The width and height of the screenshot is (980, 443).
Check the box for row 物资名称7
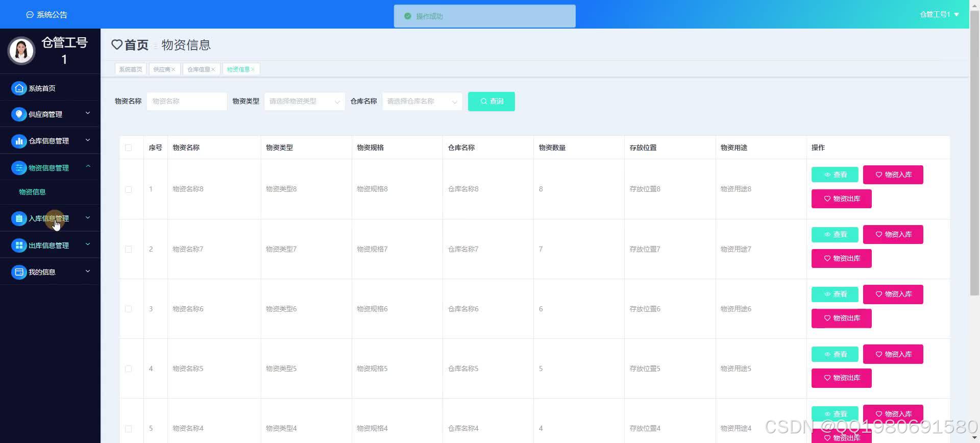128,249
